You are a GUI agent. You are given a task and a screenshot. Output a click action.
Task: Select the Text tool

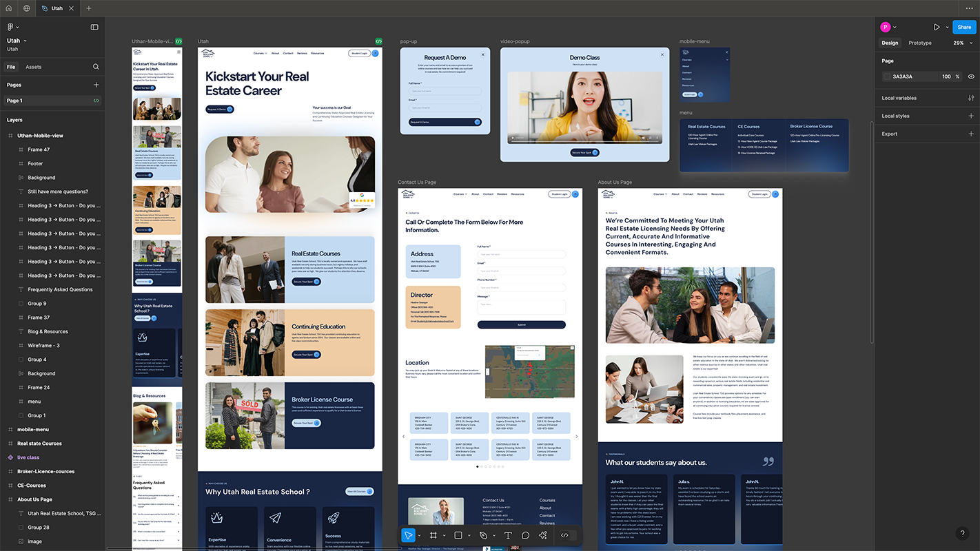point(507,535)
